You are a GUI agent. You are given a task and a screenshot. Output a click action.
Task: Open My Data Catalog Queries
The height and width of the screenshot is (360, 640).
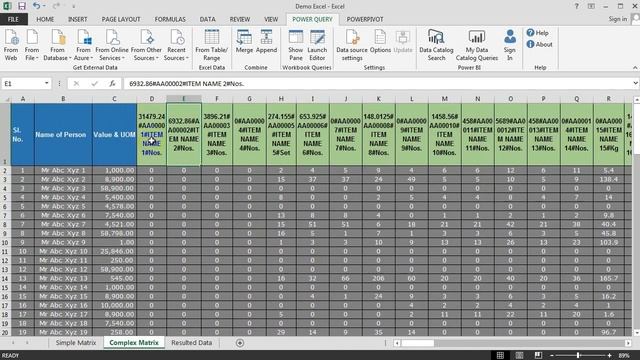[476, 45]
